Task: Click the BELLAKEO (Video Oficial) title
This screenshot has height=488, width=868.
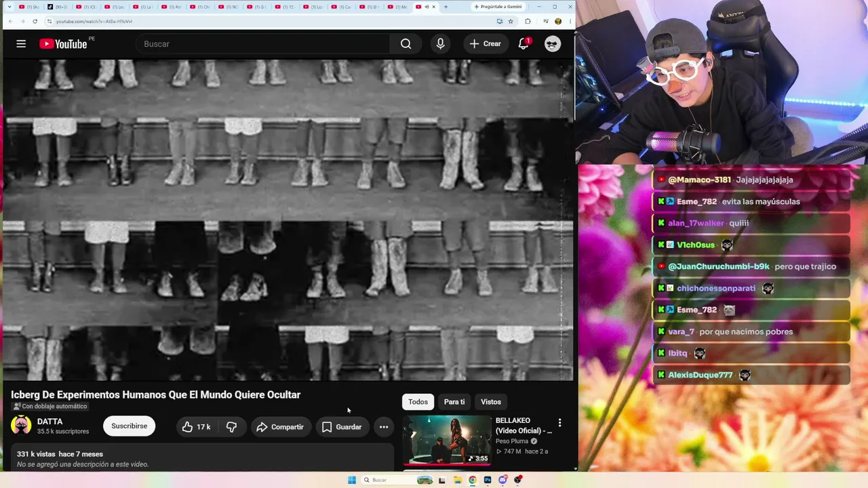Action: [524, 426]
